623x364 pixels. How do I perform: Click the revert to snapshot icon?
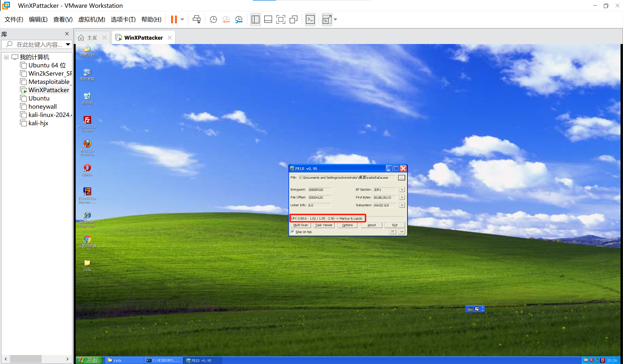click(x=226, y=19)
